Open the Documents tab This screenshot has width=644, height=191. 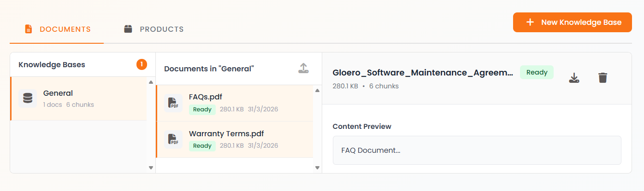(57, 29)
